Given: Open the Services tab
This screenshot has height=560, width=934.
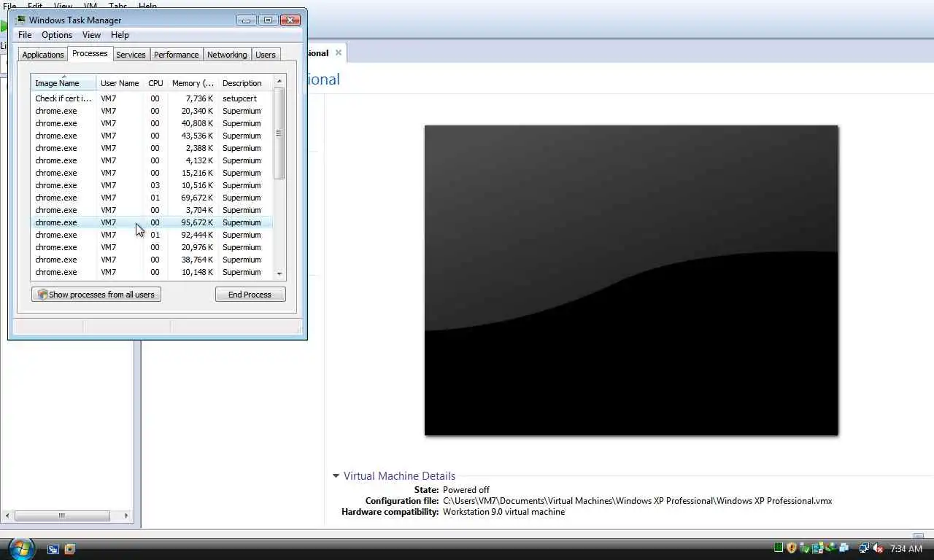Looking at the screenshot, I should 131,55.
